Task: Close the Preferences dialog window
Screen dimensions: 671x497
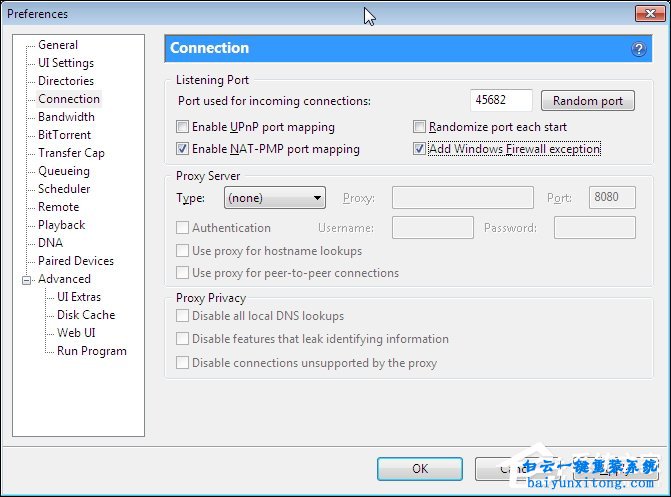Action: pos(647,13)
